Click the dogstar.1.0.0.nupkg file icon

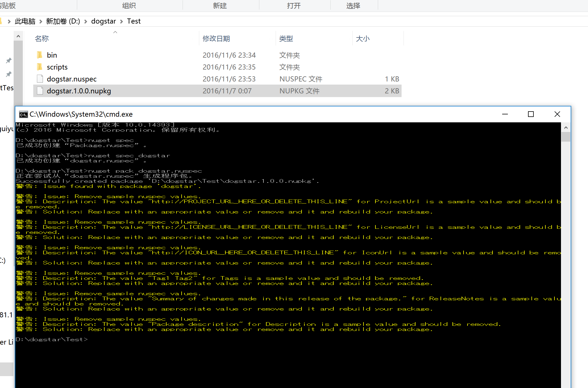40,91
